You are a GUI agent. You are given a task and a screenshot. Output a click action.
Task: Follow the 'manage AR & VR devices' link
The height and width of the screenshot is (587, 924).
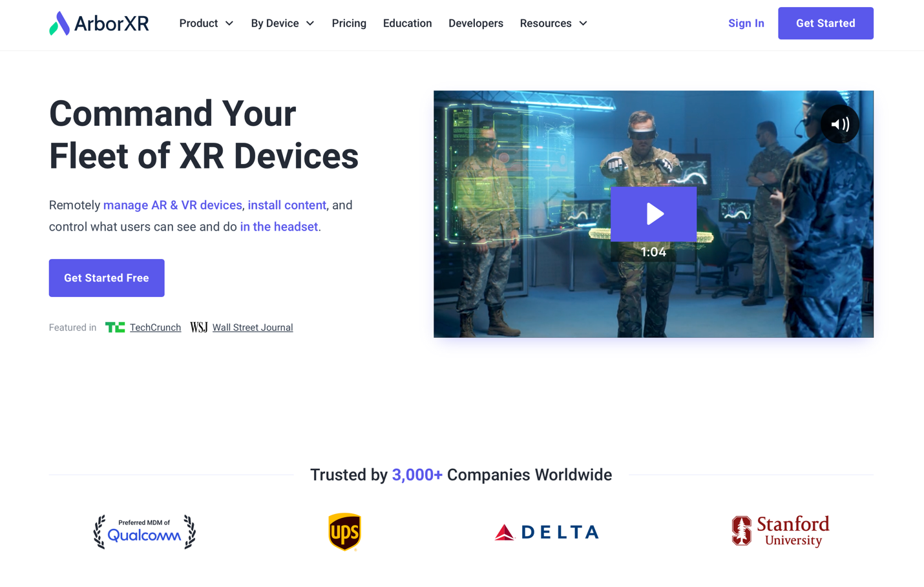tap(173, 205)
